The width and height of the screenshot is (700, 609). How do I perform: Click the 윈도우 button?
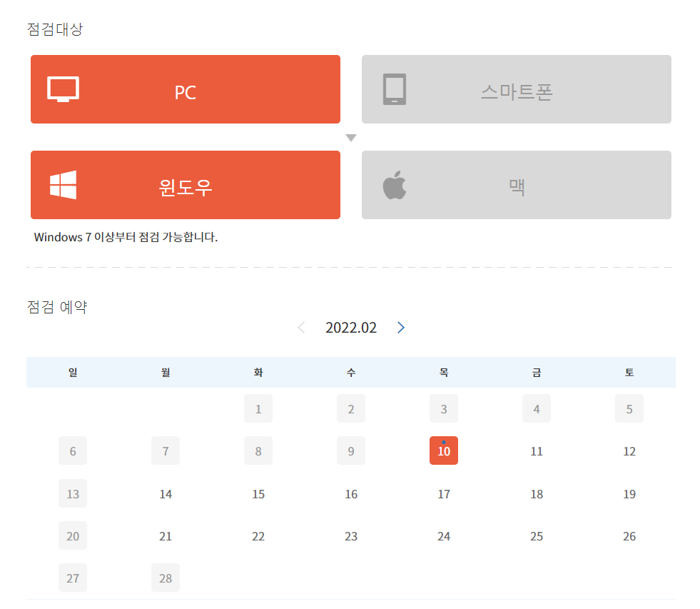coord(185,184)
